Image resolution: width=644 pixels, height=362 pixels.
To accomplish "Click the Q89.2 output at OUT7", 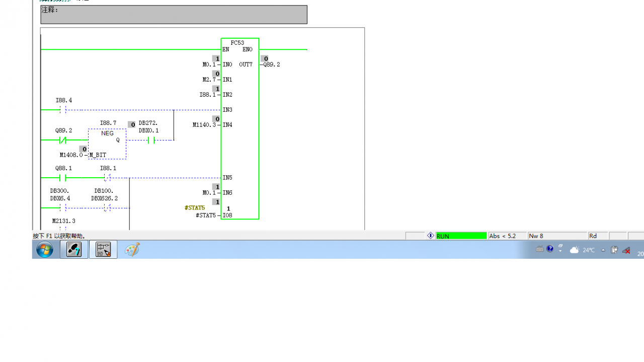I will click(x=272, y=64).
